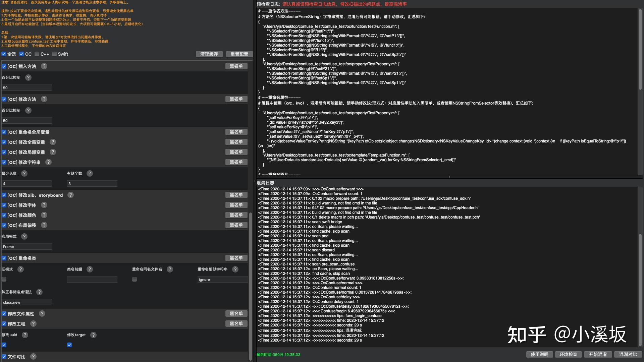The height and width of the screenshot is (362, 644).
Task: Toggle the Swift language checkbox
Action: pyautogui.click(x=54, y=54)
